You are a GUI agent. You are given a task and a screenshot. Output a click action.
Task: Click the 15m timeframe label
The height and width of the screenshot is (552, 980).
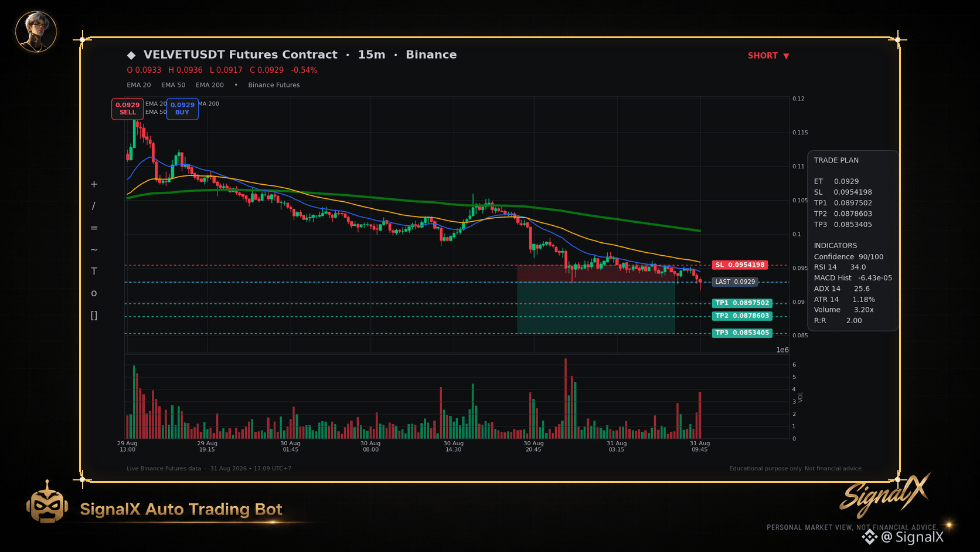tap(372, 55)
